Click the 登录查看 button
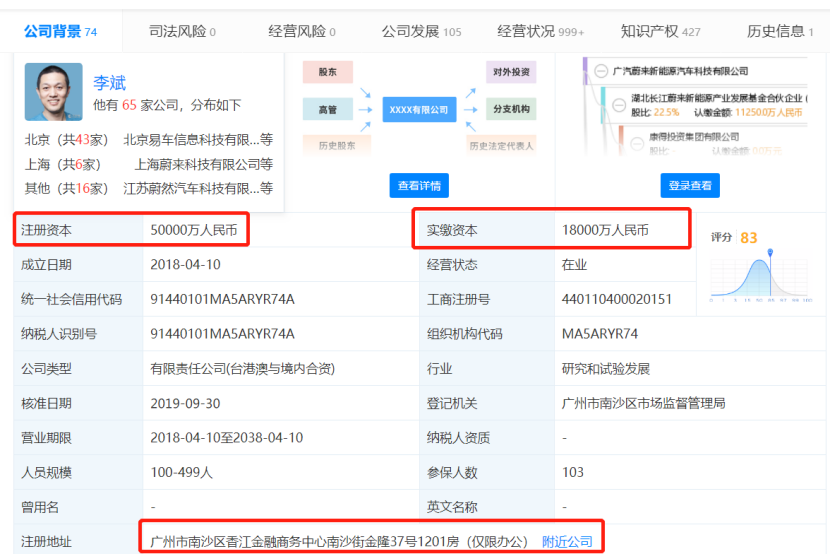 (x=690, y=186)
